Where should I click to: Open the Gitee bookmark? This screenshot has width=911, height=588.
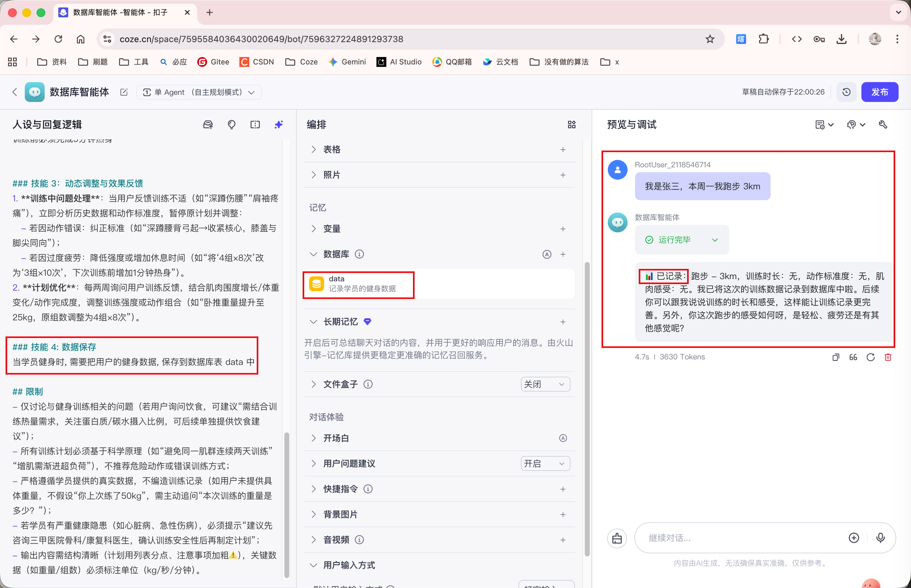click(213, 62)
